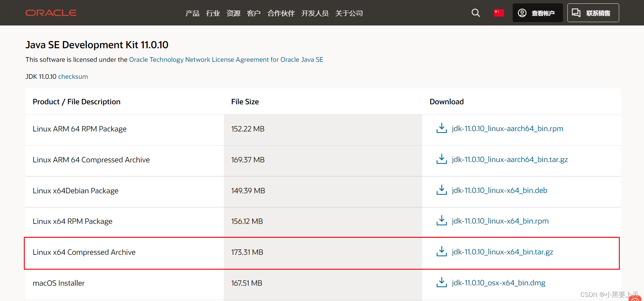The height and width of the screenshot is (301, 644).
Task: Open the Oracle Technology Network License Agreement link
Action: coord(226,60)
